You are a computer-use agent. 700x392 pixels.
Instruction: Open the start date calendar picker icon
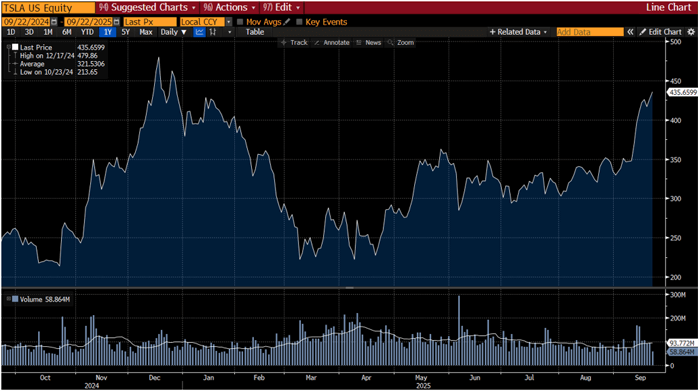click(x=54, y=22)
